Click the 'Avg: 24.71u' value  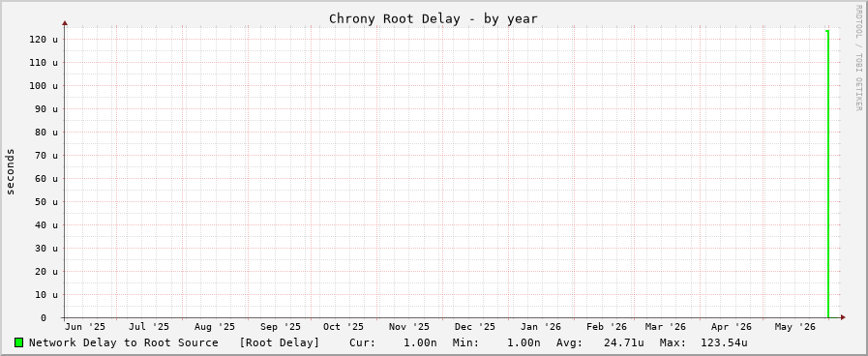pyautogui.click(x=600, y=342)
